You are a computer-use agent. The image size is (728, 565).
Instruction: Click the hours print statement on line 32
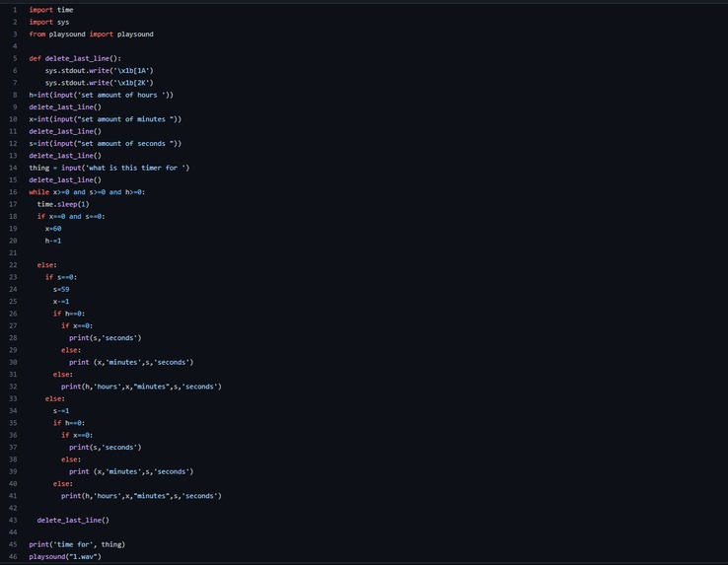point(142,387)
